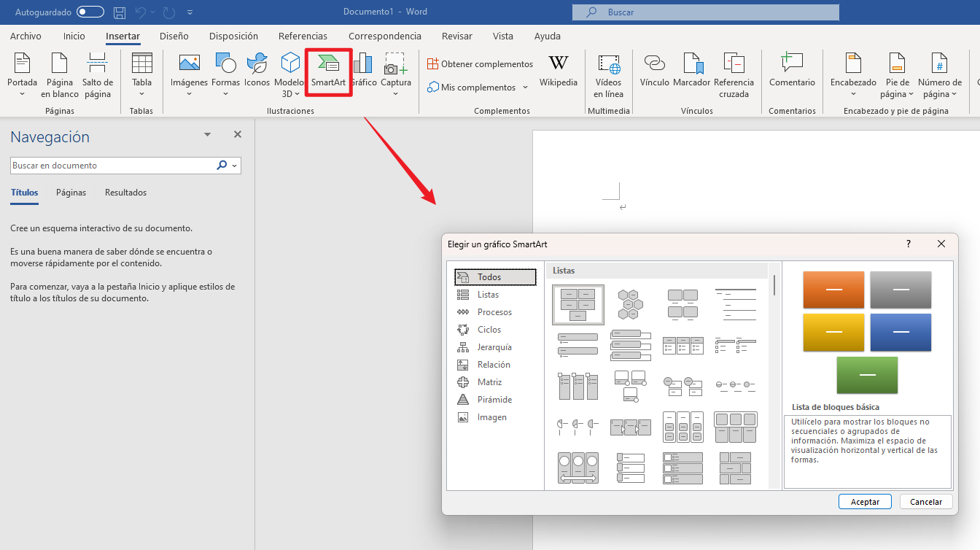Click the Vídeos en línea icon
Viewport: 980px width, 550px height.
point(609,64)
